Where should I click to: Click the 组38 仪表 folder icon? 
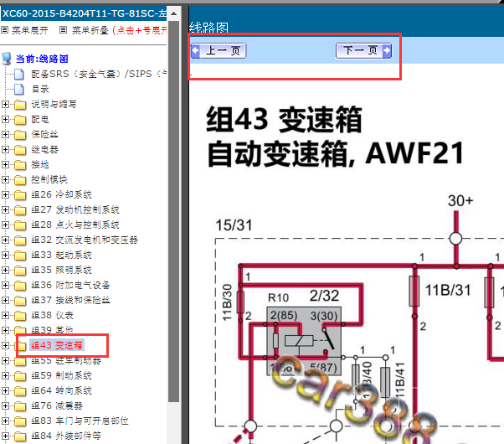tap(20, 316)
